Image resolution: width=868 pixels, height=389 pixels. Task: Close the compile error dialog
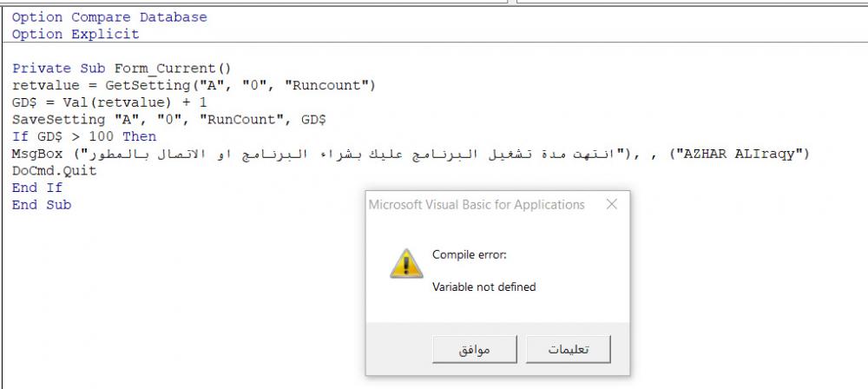tap(612, 204)
